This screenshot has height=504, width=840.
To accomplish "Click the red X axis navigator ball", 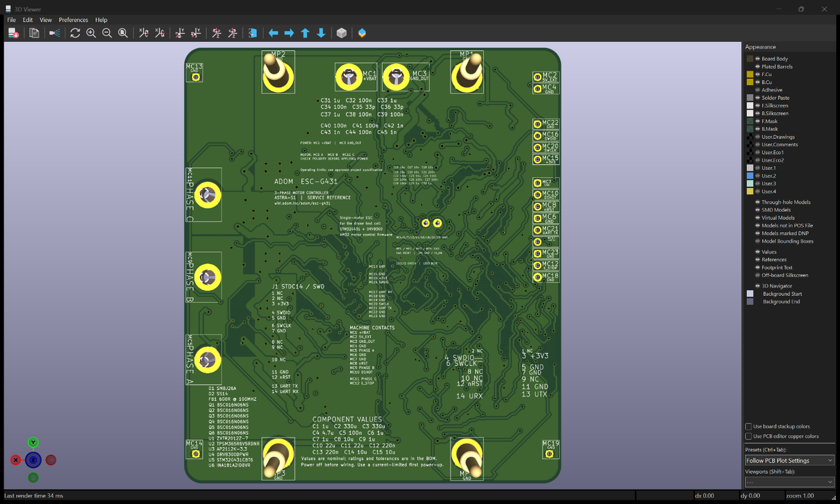I will coord(16,460).
